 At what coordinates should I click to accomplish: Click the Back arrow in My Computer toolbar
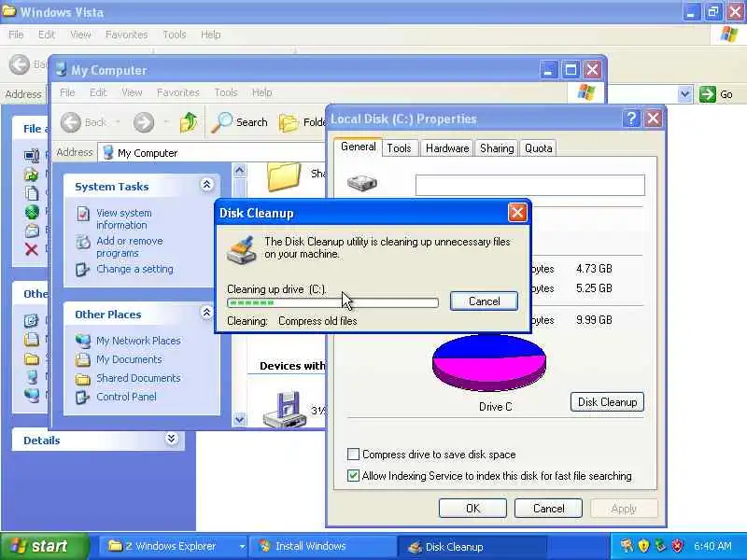click(x=71, y=122)
